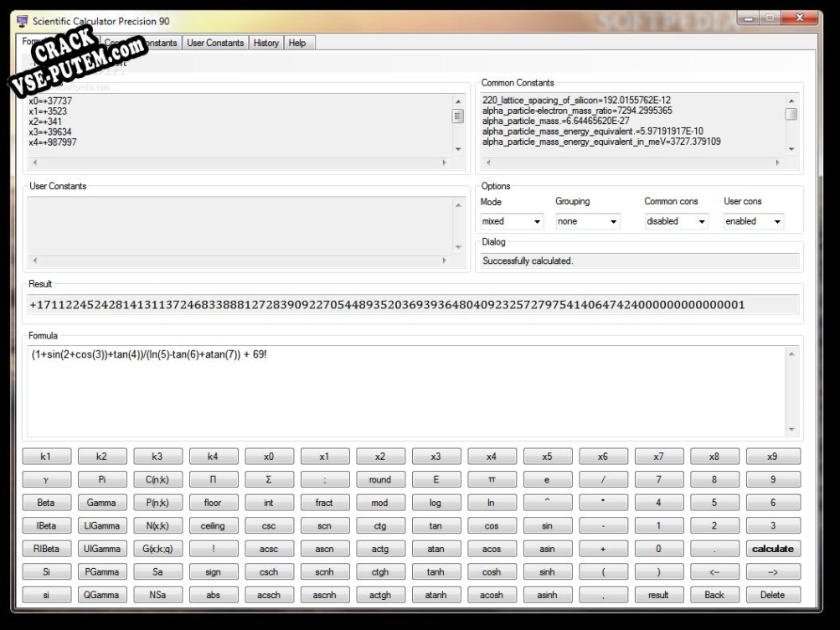Click inside the Formula text field
Image resolution: width=840 pixels, height=630 pixels.
(x=407, y=391)
